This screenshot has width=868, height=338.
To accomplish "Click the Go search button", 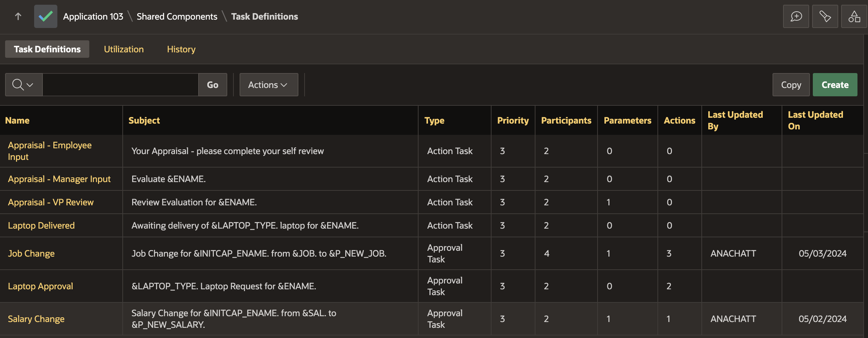I will tap(212, 84).
